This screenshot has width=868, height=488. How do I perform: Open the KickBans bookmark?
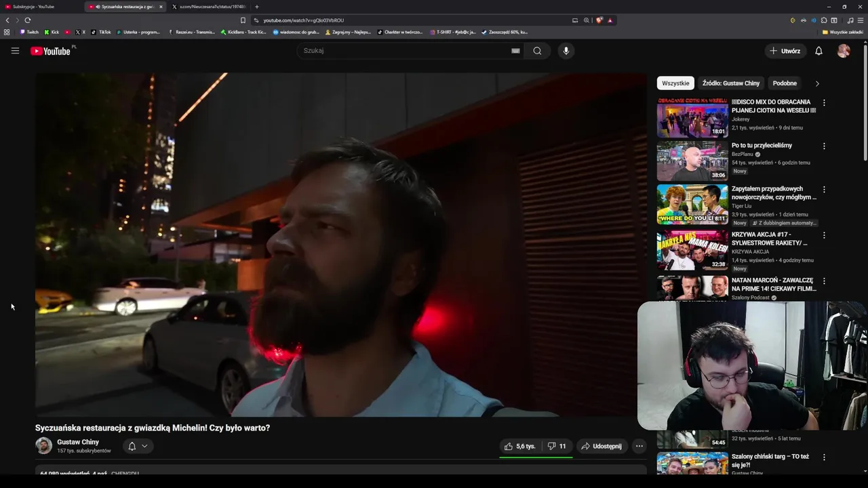click(243, 32)
